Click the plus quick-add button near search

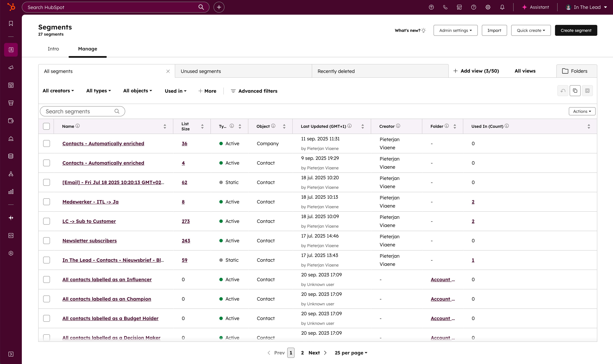coord(219,7)
